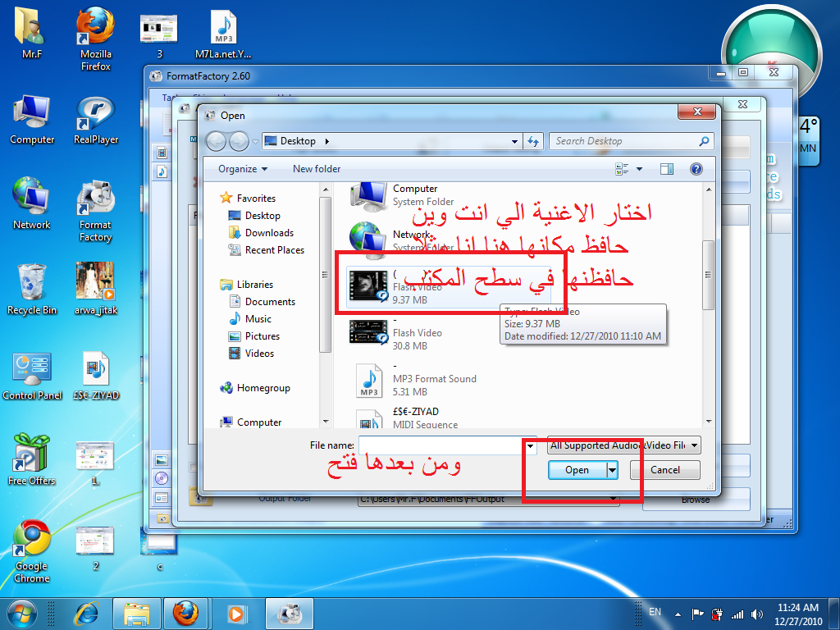Open the Firefox taskbar icon
The image size is (840, 630).
pos(185,614)
